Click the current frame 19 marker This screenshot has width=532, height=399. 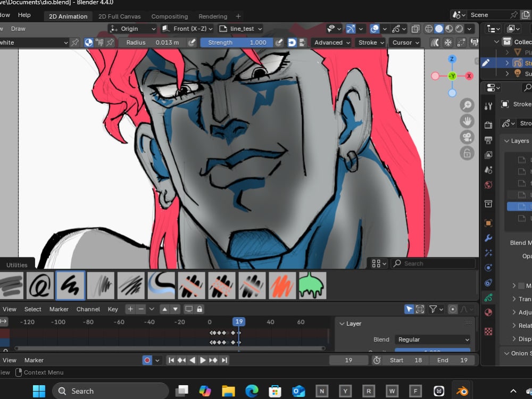coord(239,322)
